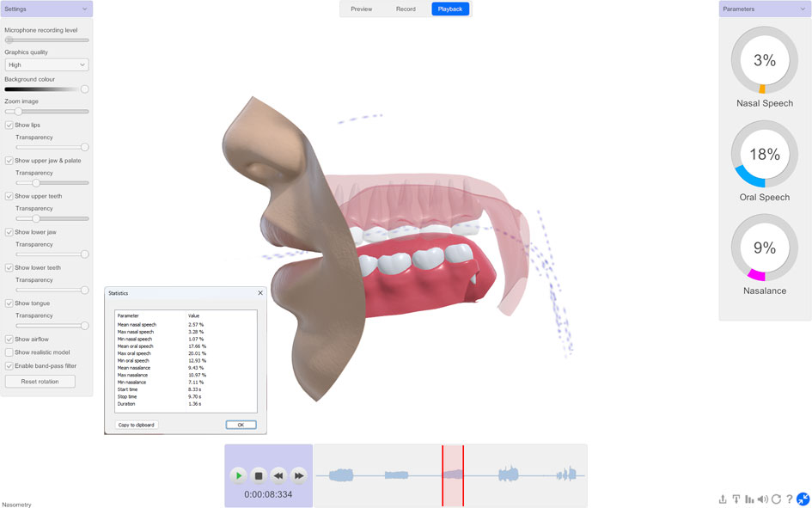Viewport: 812px width, 508px height.
Task: Click the export/upload icon in bottom toolbar
Action: click(723, 499)
